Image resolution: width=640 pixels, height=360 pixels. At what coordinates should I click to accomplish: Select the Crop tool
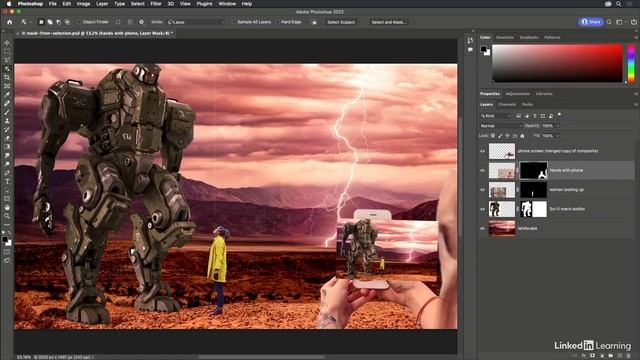7,77
